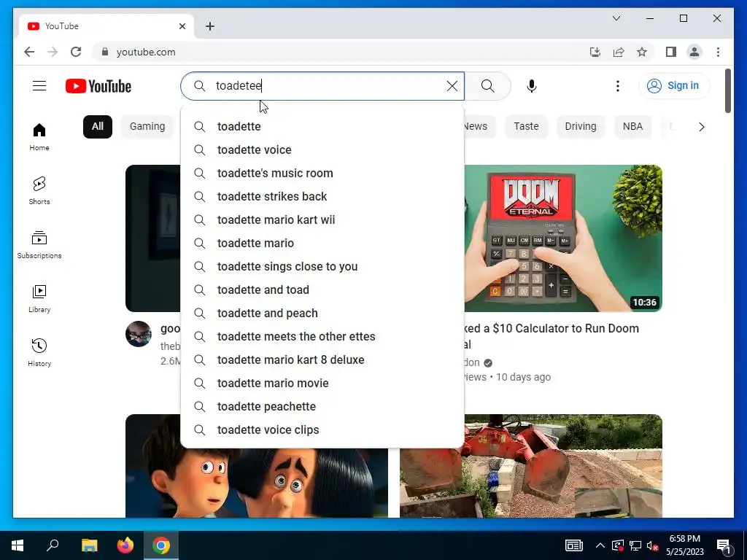The height and width of the screenshot is (560, 747).
Task: Go to Home in the sidebar
Action: [39, 137]
